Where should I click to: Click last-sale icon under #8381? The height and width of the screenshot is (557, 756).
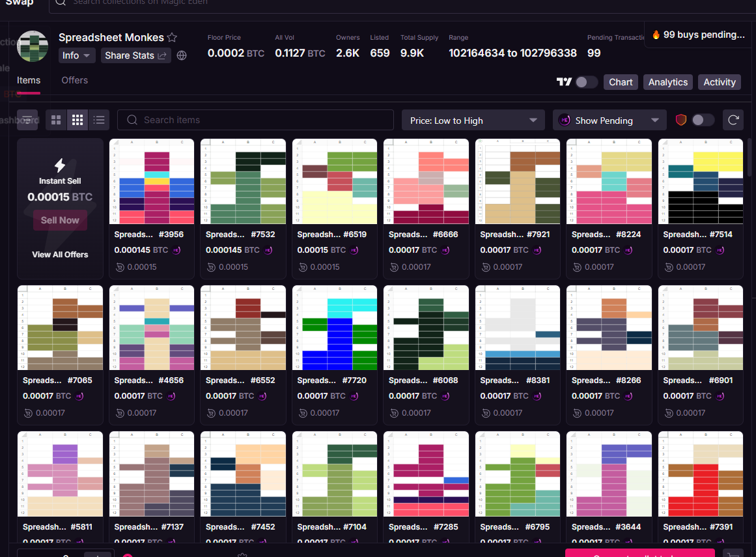click(486, 413)
